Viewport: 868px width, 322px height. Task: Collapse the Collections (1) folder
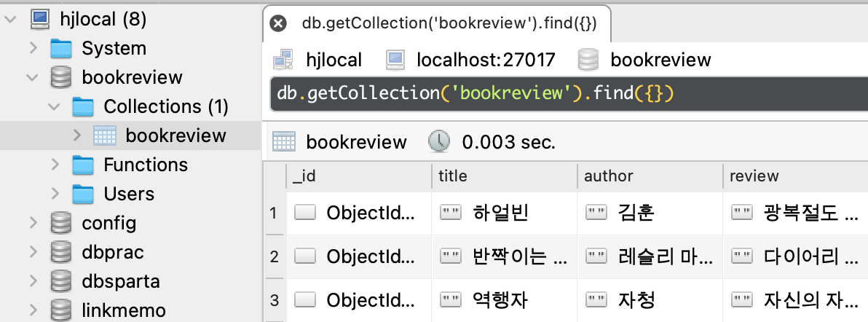pyautogui.click(x=54, y=106)
